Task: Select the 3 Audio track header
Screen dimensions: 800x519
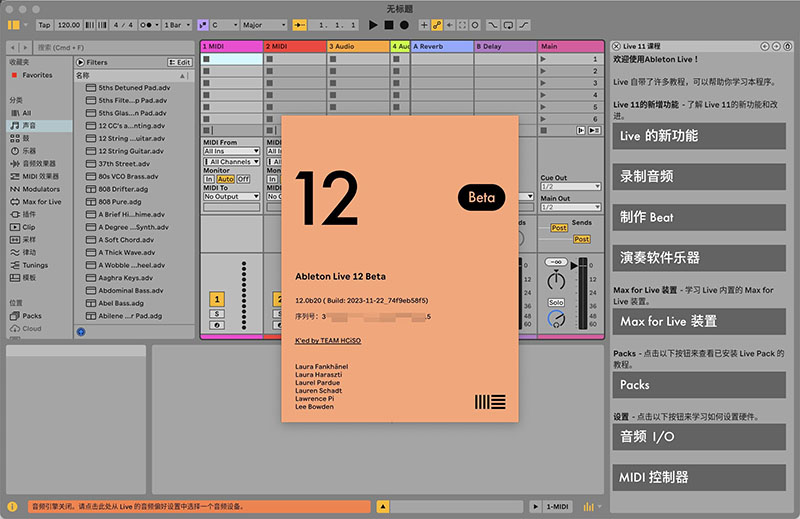Action: click(x=358, y=46)
